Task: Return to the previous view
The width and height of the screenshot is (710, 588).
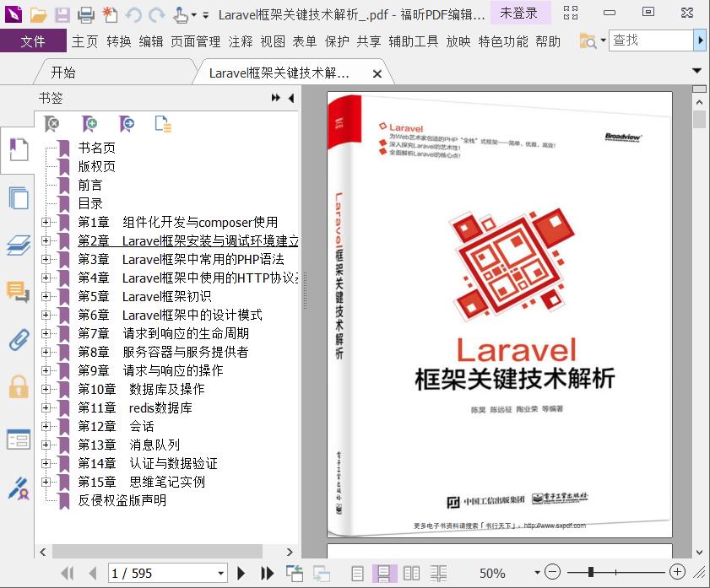Action: click(295, 574)
